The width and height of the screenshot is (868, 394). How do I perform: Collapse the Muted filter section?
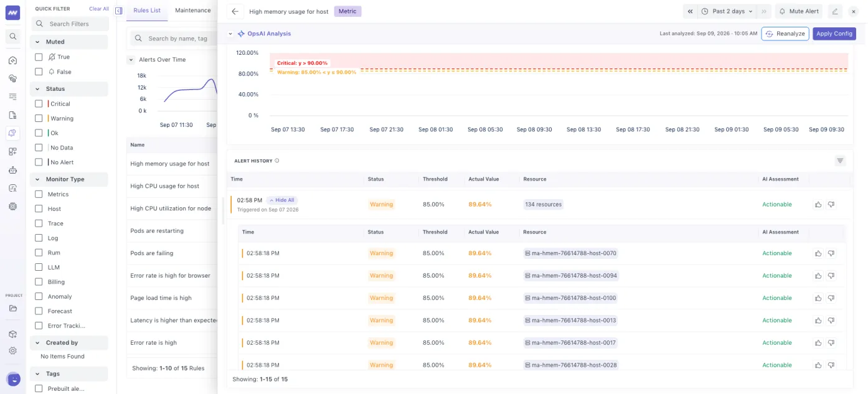coord(68,42)
